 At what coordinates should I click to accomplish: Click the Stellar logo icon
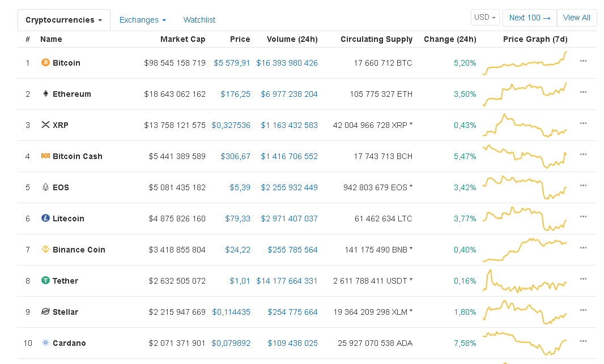(46, 312)
